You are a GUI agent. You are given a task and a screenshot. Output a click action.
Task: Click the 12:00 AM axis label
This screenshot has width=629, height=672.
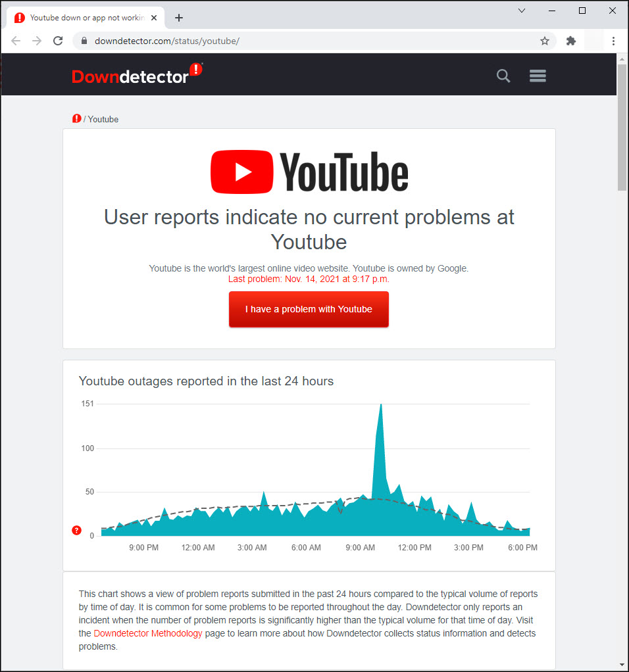pos(198,547)
